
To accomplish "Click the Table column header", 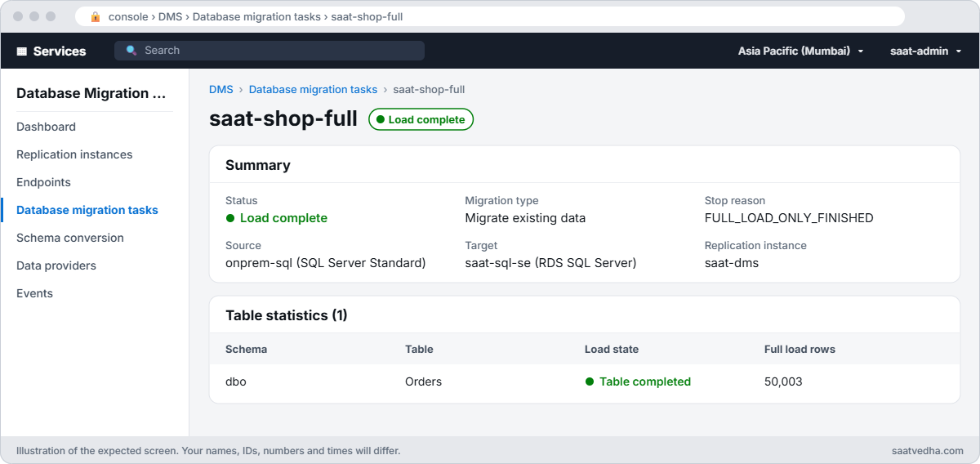I will 419,349.
